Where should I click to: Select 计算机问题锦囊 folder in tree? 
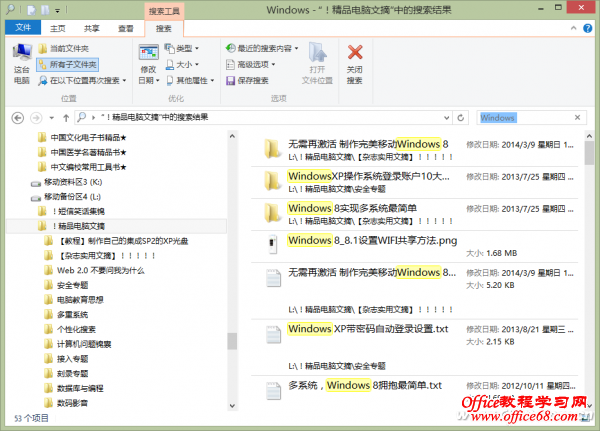[x=78, y=344]
